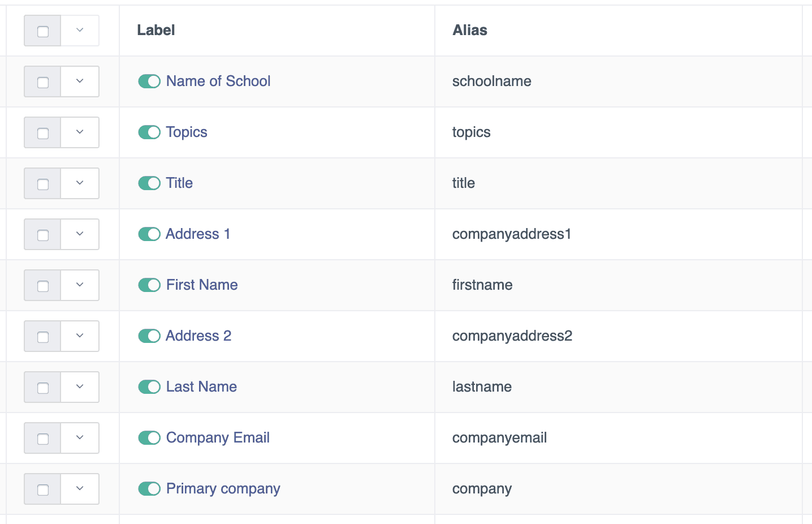Check the select-all checkbox in header

[x=43, y=31]
